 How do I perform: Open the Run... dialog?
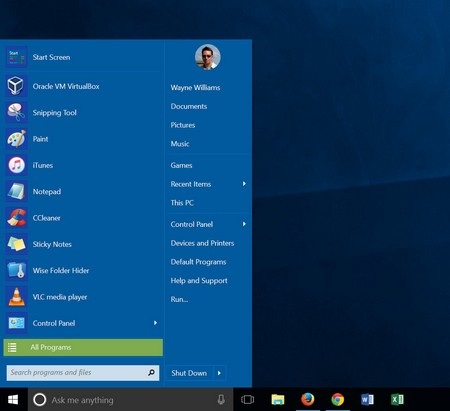click(179, 299)
